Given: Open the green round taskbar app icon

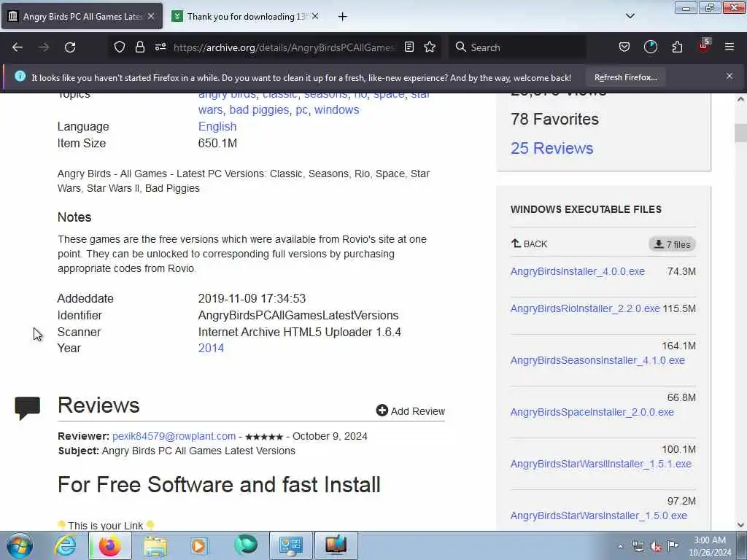Looking at the screenshot, I should click(x=246, y=545).
